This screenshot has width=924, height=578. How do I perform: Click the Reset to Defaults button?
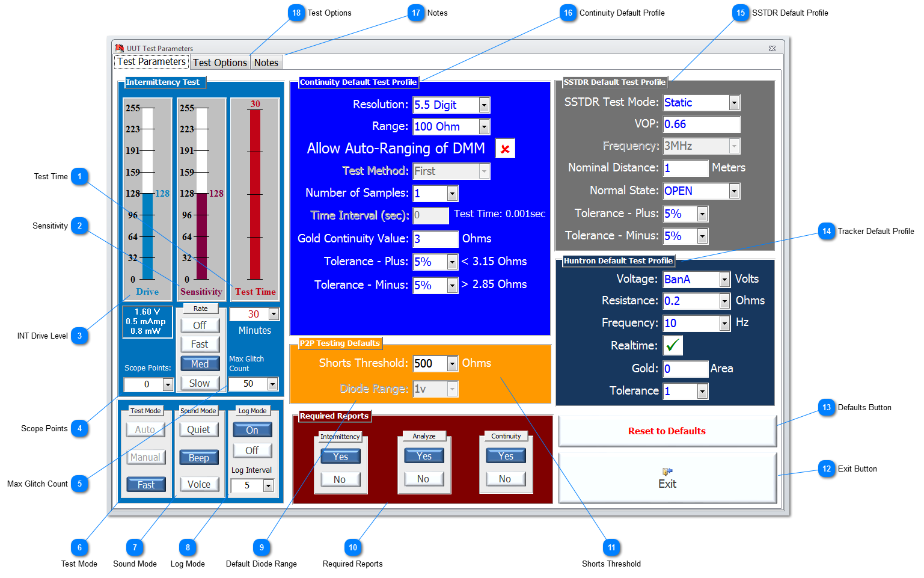(x=667, y=431)
